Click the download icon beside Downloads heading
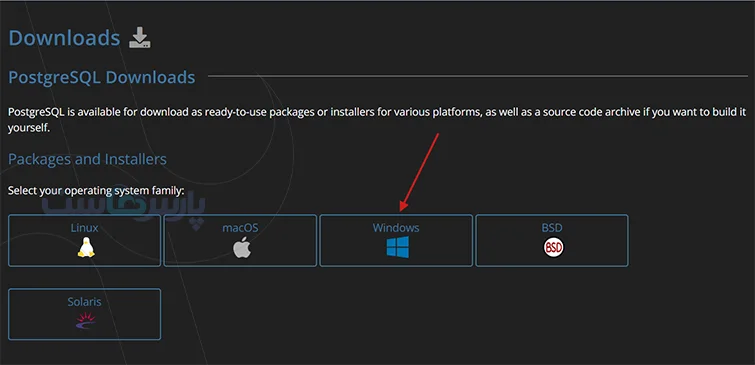 click(x=140, y=38)
